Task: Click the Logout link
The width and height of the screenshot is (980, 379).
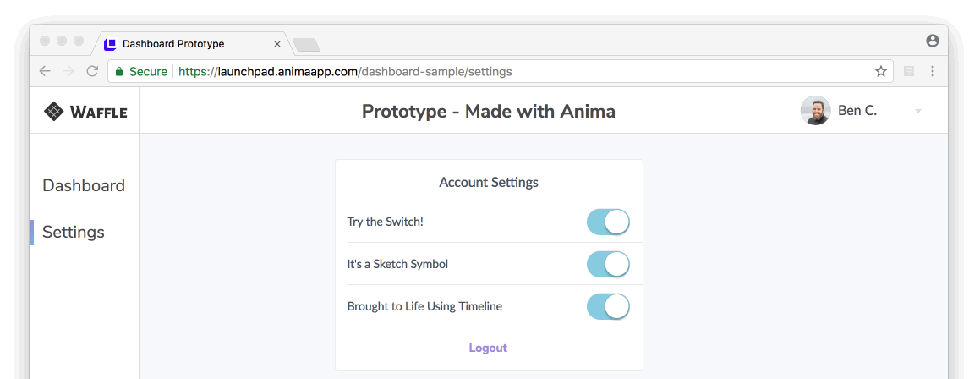Action: tap(488, 348)
